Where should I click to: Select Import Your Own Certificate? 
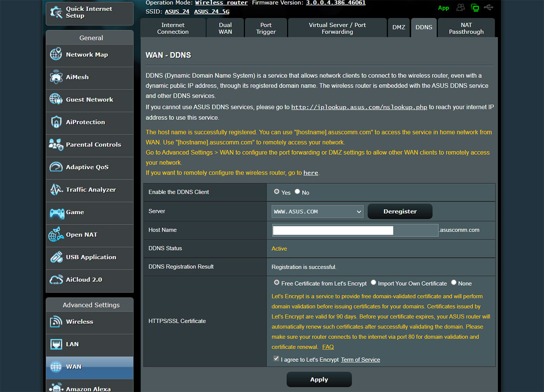coord(373,282)
